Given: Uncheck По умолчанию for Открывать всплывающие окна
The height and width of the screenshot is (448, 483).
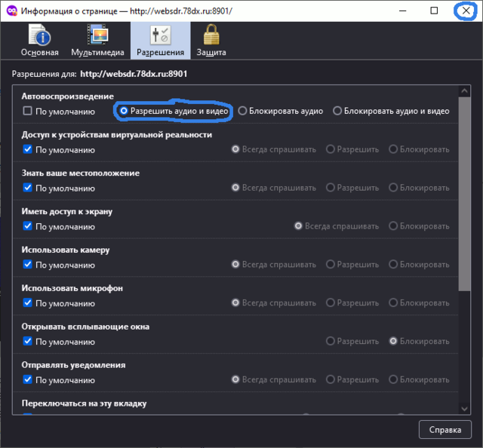Looking at the screenshot, I should point(28,341).
